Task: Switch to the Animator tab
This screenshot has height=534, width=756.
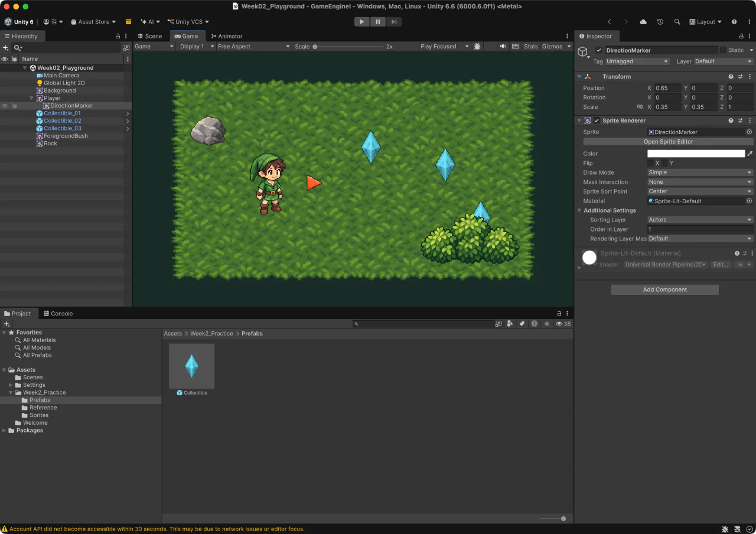Action: tap(226, 36)
